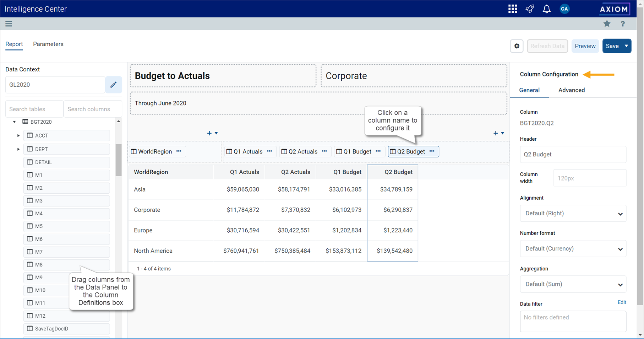Collapse the BGT2020 table node
This screenshot has width=644, height=339.
point(15,122)
